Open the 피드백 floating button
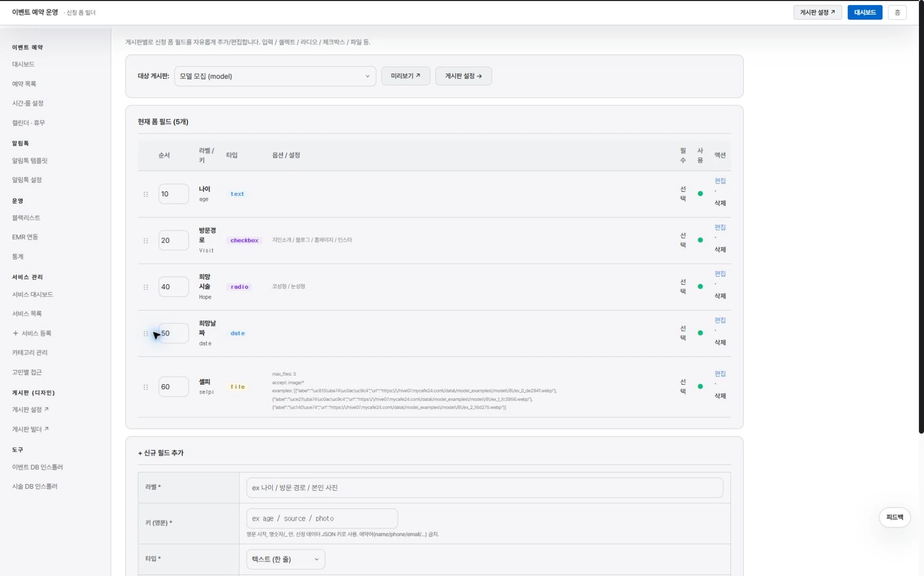This screenshot has width=924, height=576. pos(895,517)
